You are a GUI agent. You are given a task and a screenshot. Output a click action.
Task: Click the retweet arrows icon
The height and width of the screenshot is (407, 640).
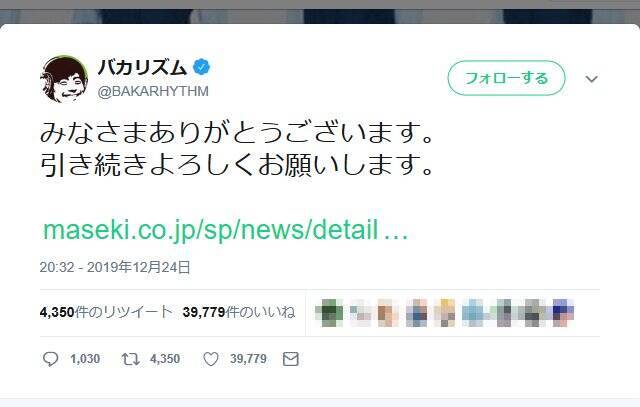click(131, 359)
